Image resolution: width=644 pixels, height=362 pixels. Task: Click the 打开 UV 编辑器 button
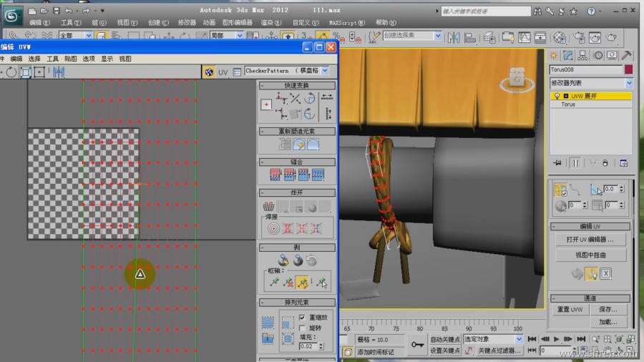[590, 239]
